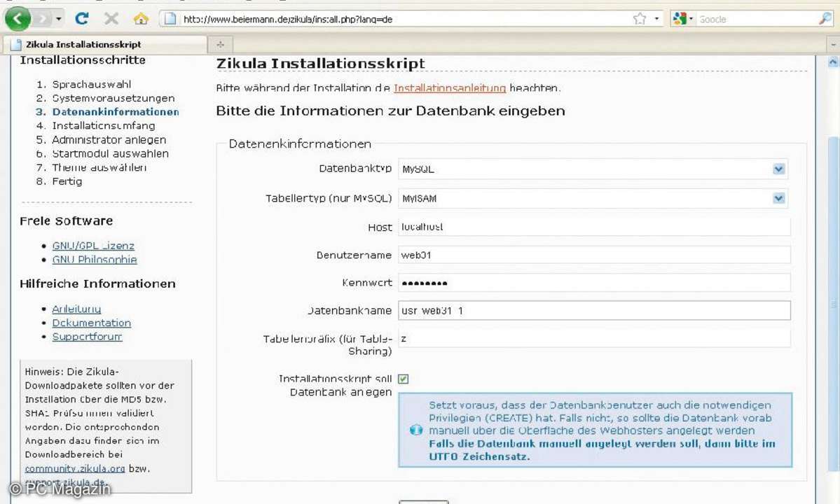Open the dropdown arrow beside the bookmark star

click(x=656, y=20)
